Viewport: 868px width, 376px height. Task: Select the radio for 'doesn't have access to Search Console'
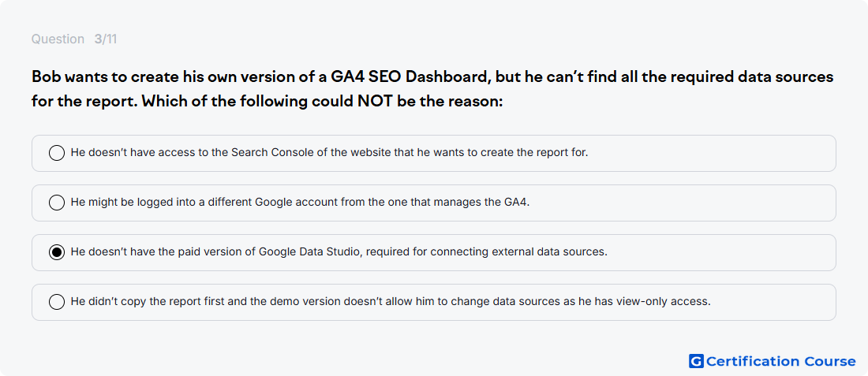pyautogui.click(x=57, y=153)
